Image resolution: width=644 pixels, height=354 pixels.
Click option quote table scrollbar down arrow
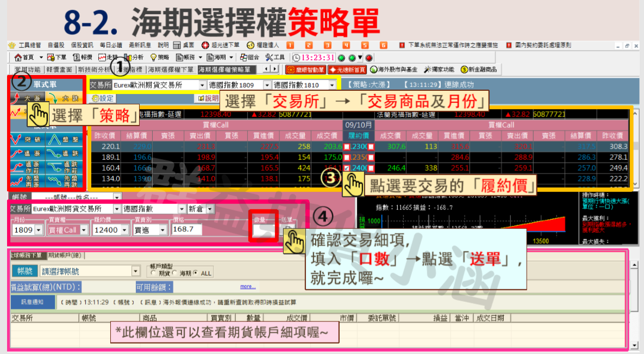pos(635,184)
